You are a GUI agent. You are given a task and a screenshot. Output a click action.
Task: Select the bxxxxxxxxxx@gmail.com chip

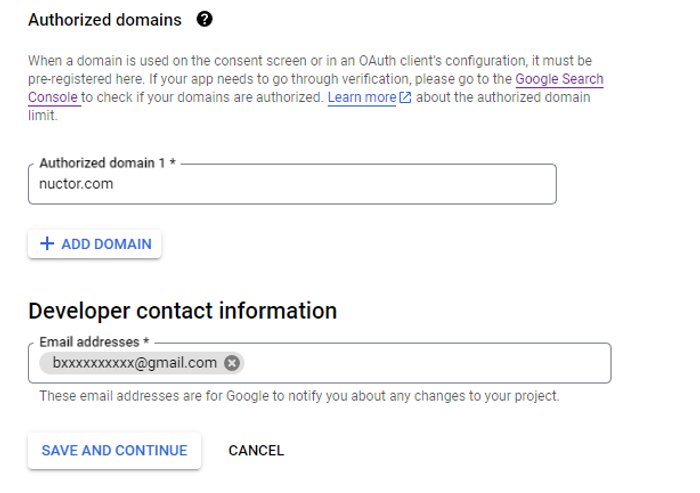point(134,363)
